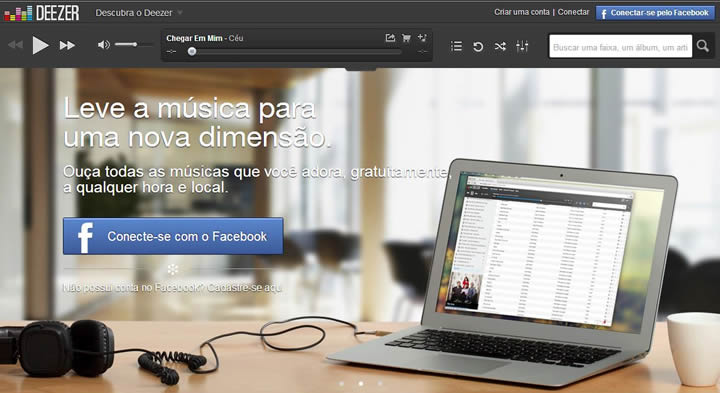Image resolution: width=720 pixels, height=393 pixels.
Task: Toggle shuffle mode
Action: [x=500, y=46]
